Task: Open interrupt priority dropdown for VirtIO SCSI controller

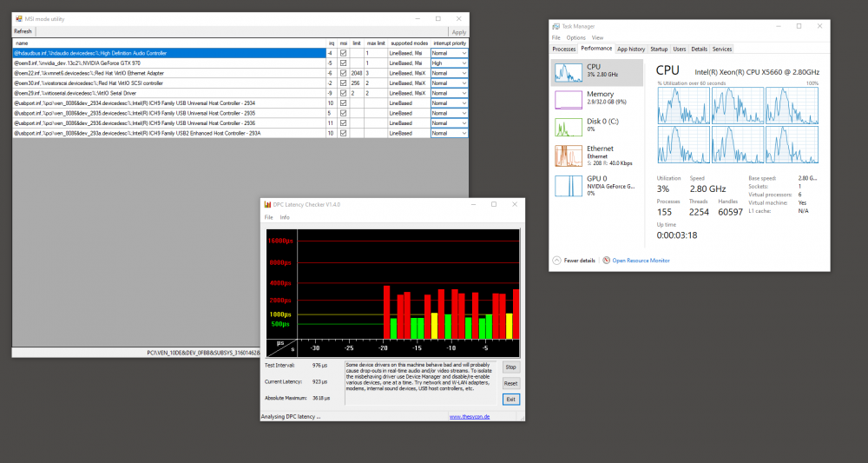Action: tap(449, 83)
